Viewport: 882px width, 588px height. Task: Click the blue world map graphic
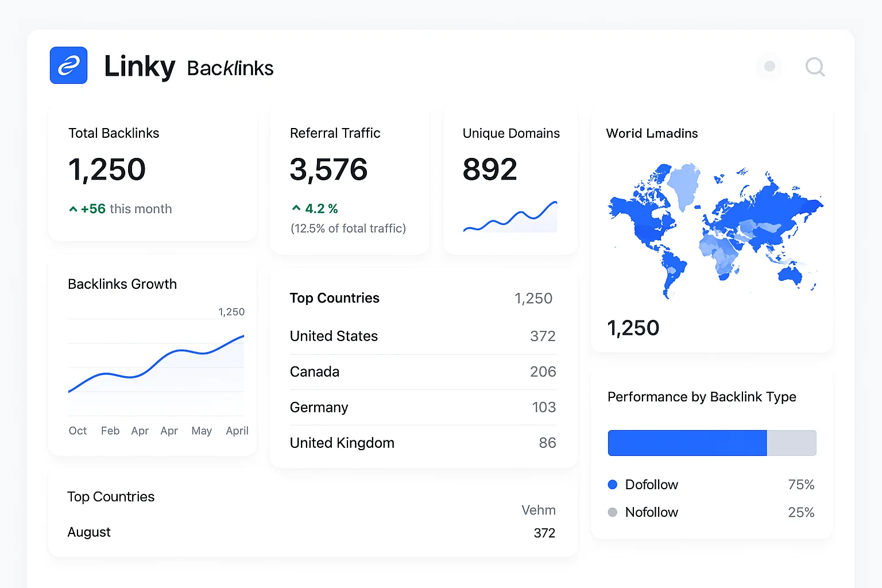[714, 230]
